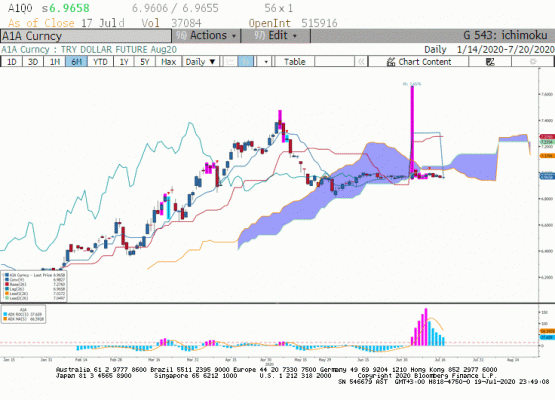Click the G 543: ichimoku chart title

[x=505, y=35]
